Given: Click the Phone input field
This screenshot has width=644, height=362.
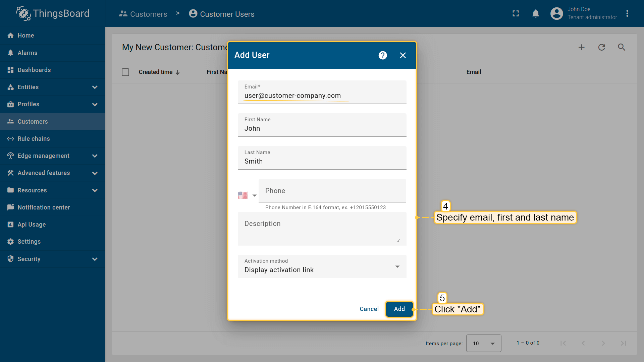Looking at the screenshot, I should (332, 191).
